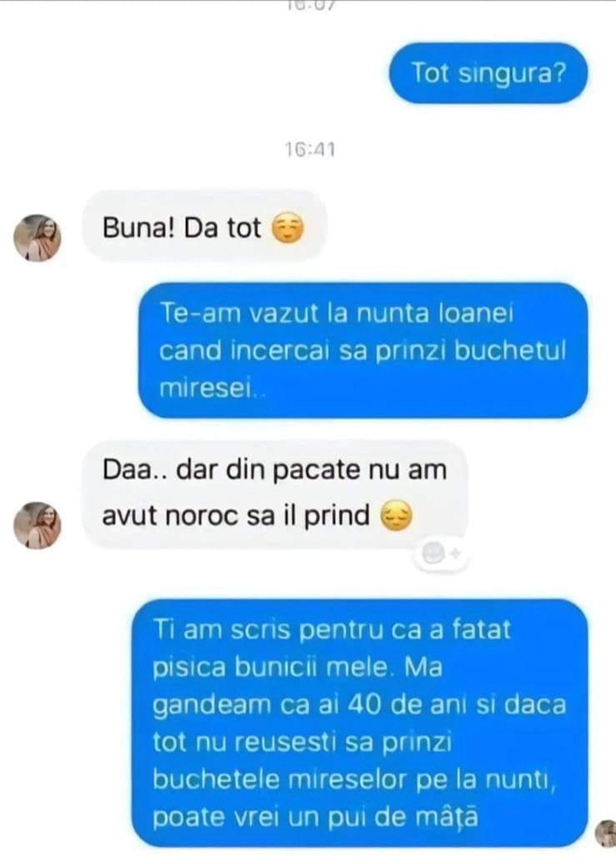Screen dimensions: 616x864
Task: Click the word 'singura?' in the first bubble
Action: 512,74
